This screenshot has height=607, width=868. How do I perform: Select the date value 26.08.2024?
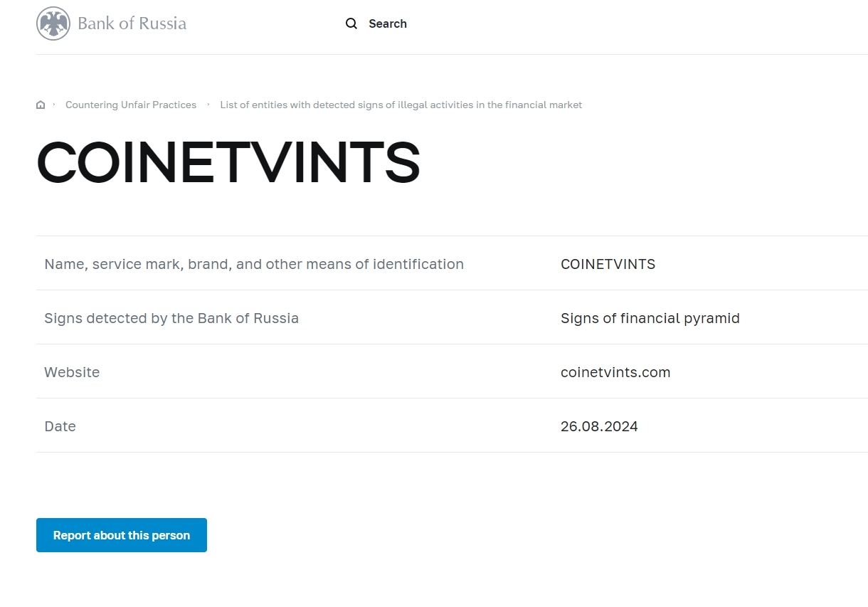pyautogui.click(x=599, y=426)
